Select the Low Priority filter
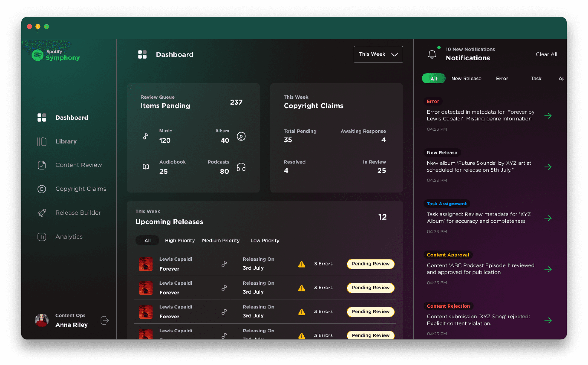This screenshot has height=365, width=588. (x=265, y=240)
